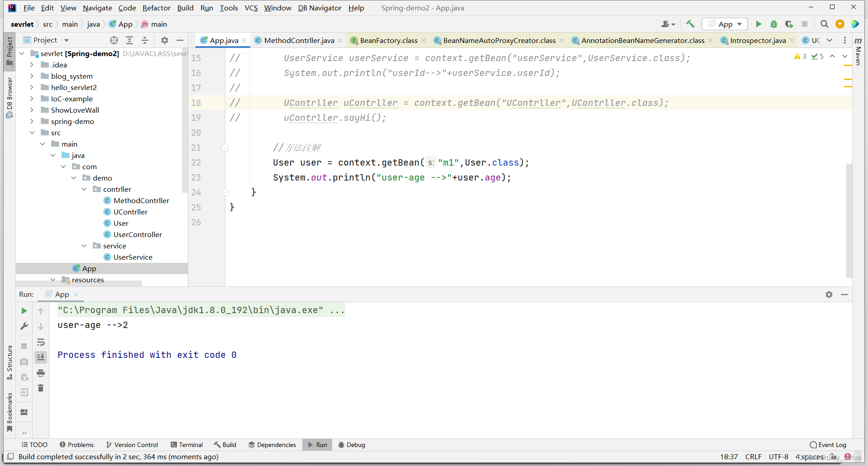Viewport: 868px width, 466px height.
Task: Click the warnings count indicator
Action: [x=800, y=57]
